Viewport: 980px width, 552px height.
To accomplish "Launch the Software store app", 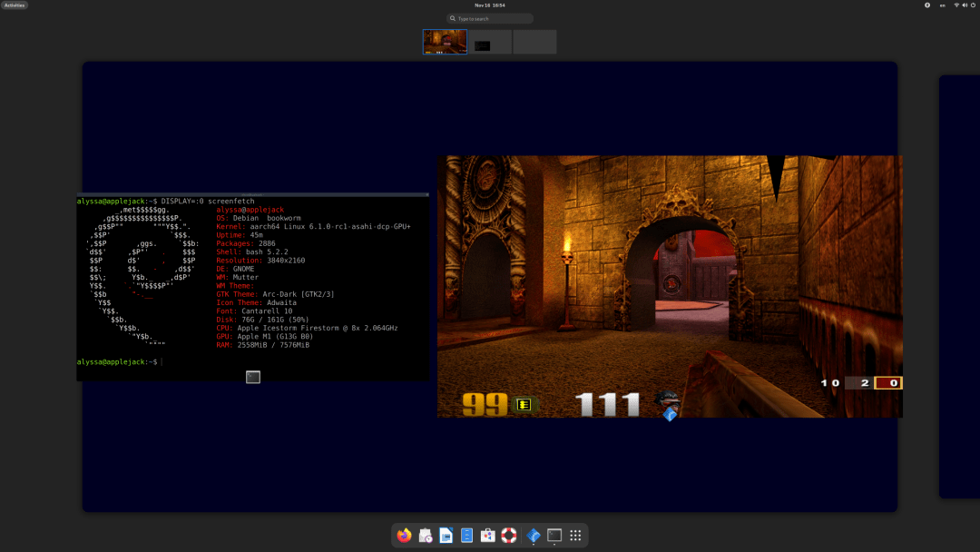I will pyautogui.click(x=488, y=536).
